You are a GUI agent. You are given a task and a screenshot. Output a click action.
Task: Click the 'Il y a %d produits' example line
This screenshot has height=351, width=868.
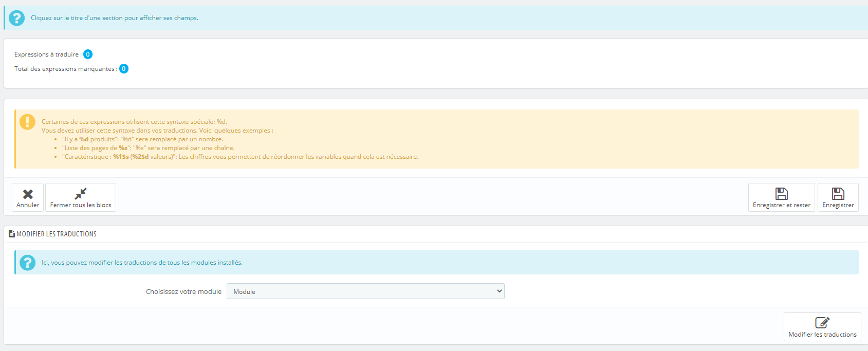[x=142, y=139]
